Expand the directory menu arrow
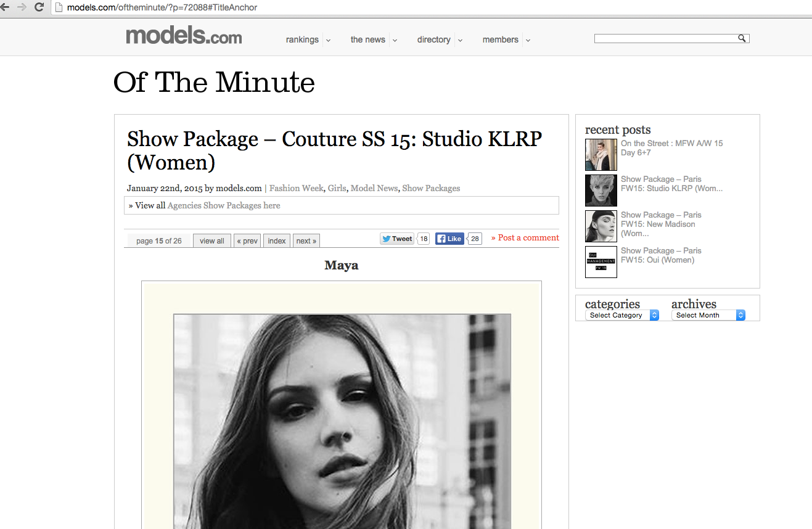The width and height of the screenshot is (812, 529). (460, 40)
